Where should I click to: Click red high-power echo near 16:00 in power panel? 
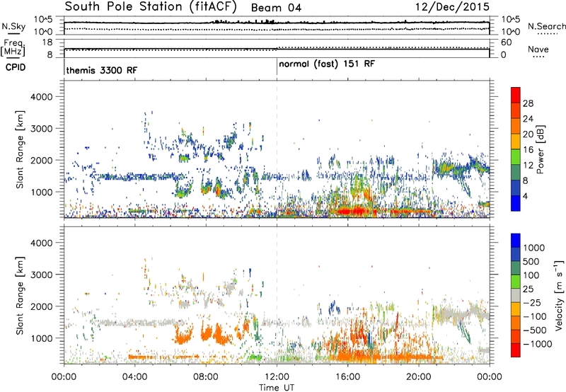(353, 211)
